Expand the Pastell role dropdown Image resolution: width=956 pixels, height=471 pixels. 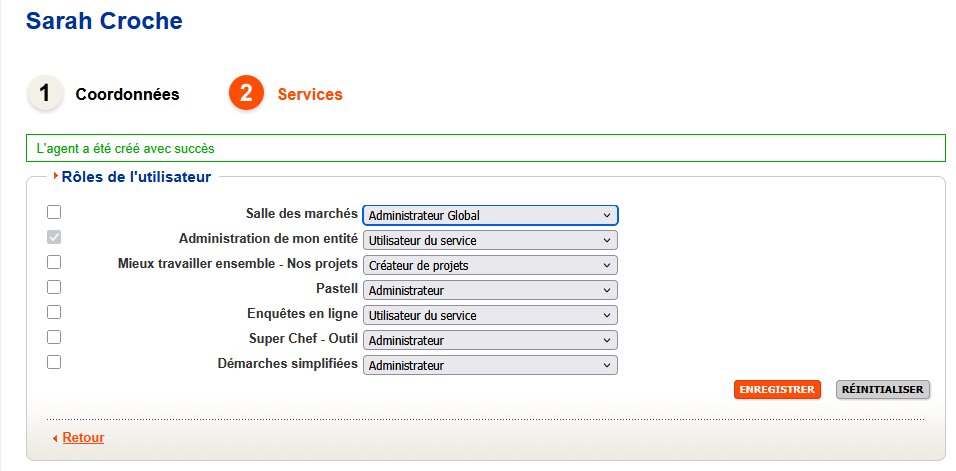pyautogui.click(x=490, y=290)
